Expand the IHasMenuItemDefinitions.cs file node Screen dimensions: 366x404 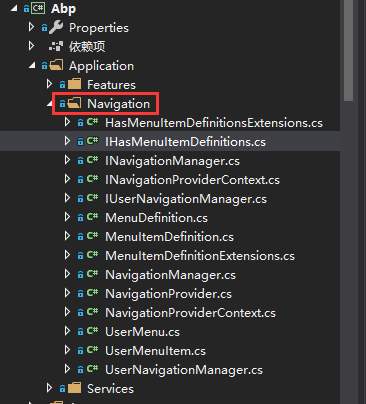point(67,141)
